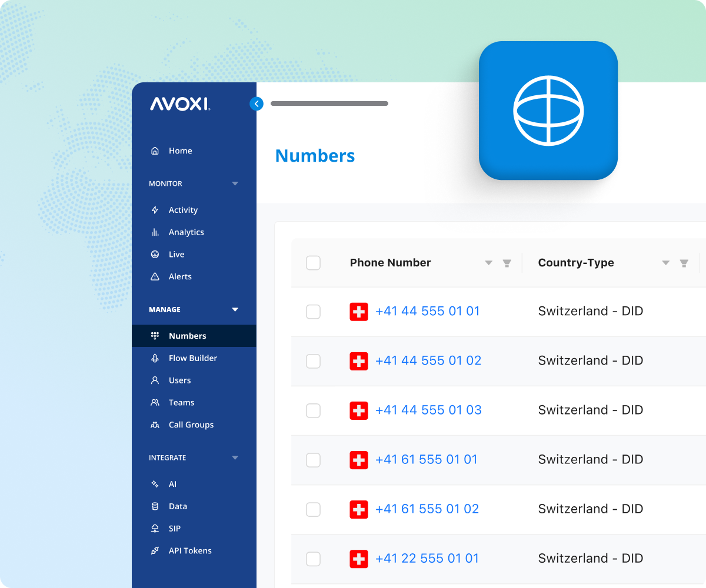This screenshot has width=706, height=588.
Task: Click the Alerts warning triangle icon
Action: (155, 277)
